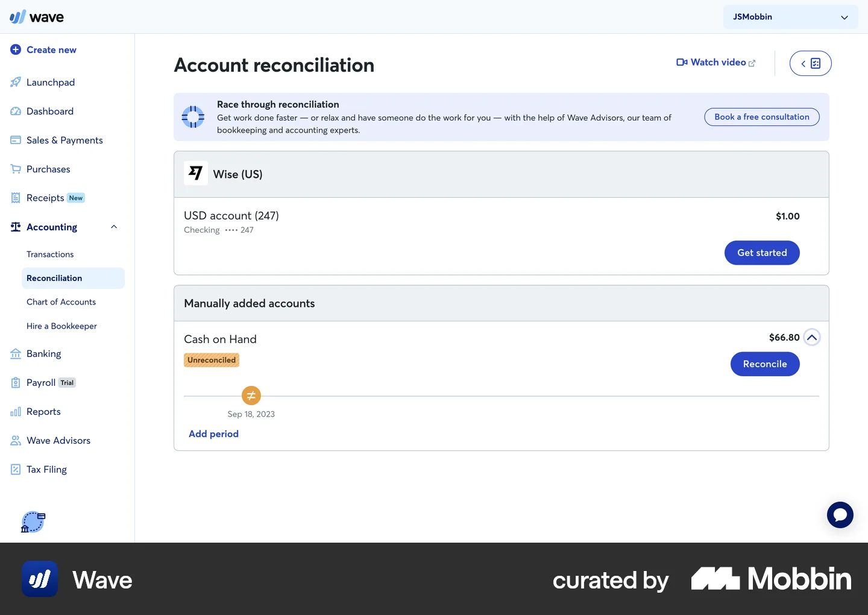Click the Purchases cart icon
Viewport: 868px width, 615px height.
[16, 169]
